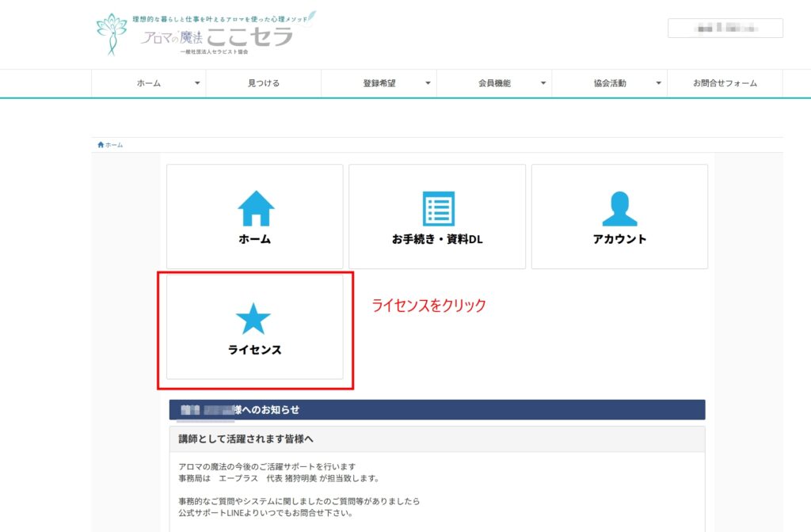The image size is (811, 532).
Task: Click the person silhouette Account icon
Action: (x=619, y=209)
